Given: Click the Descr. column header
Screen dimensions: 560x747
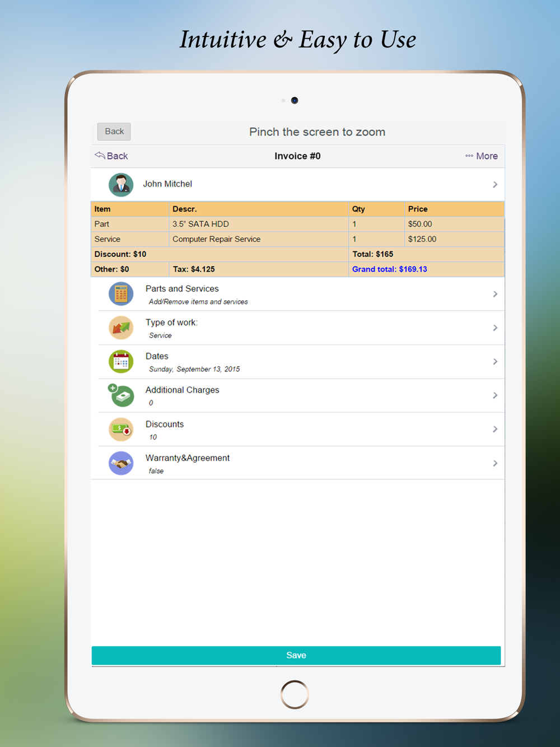Looking at the screenshot, I should [x=259, y=209].
